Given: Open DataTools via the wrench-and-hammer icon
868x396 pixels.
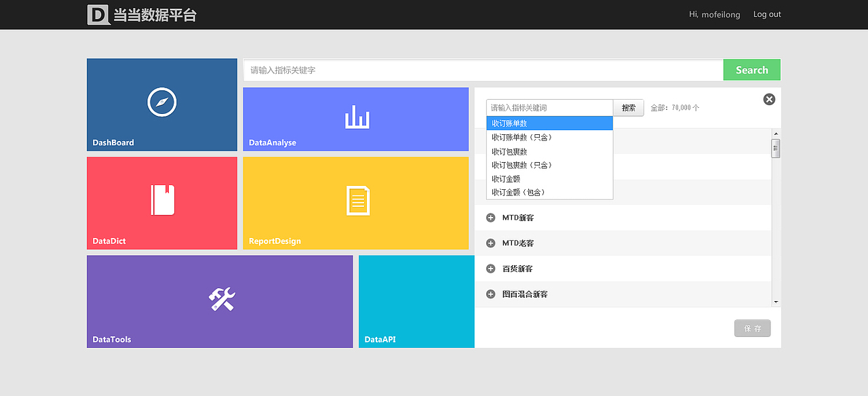Looking at the screenshot, I should pyautogui.click(x=222, y=299).
